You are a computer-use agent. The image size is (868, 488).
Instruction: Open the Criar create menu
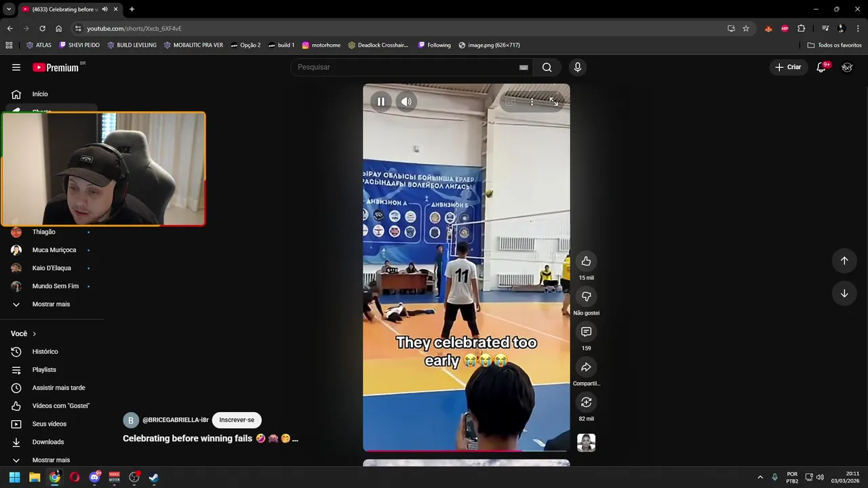tap(788, 67)
